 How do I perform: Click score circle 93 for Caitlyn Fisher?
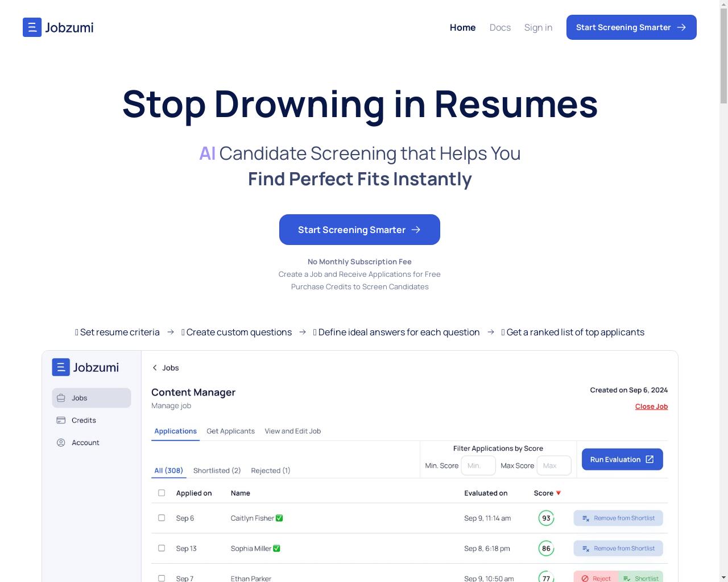pos(546,518)
